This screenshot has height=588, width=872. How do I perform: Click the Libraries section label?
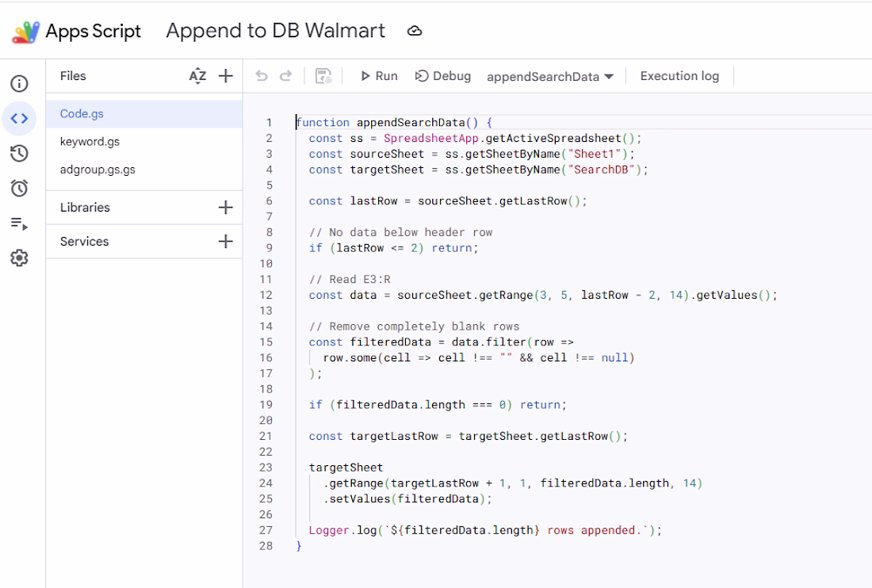[x=85, y=208]
